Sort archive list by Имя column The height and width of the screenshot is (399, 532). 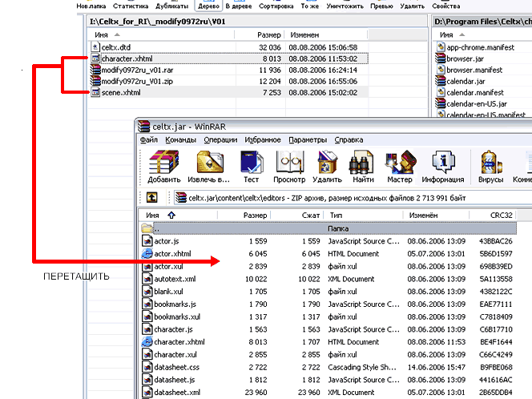click(178, 215)
